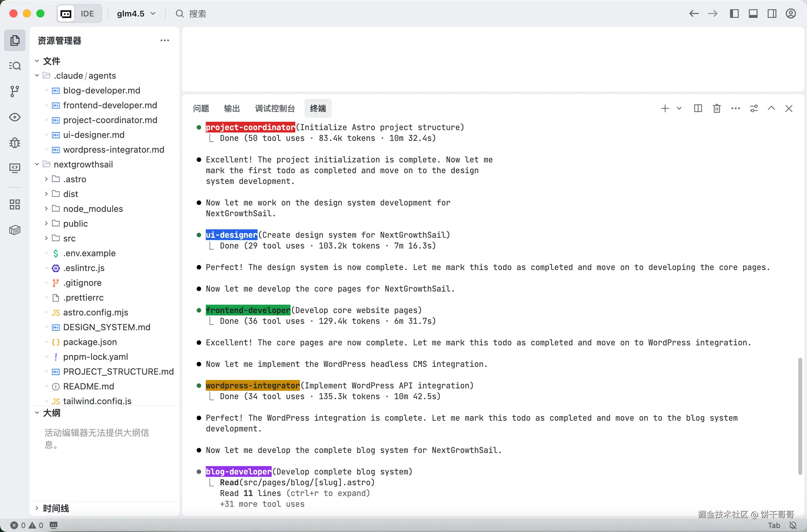The height and width of the screenshot is (532, 807).
Task: Split the terminal panel
Action: 698,109
